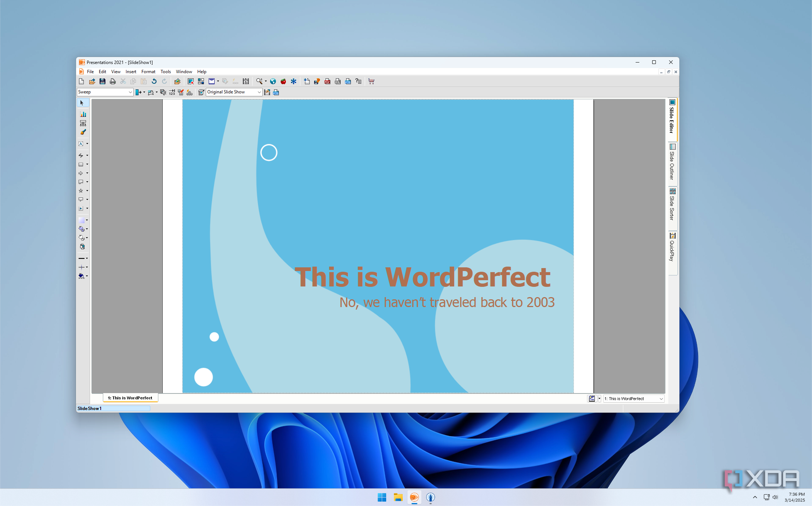The height and width of the screenshot is (506, 812).
Task: Expand the zoom tool dropdown arrow
Action: coord(266,81)
